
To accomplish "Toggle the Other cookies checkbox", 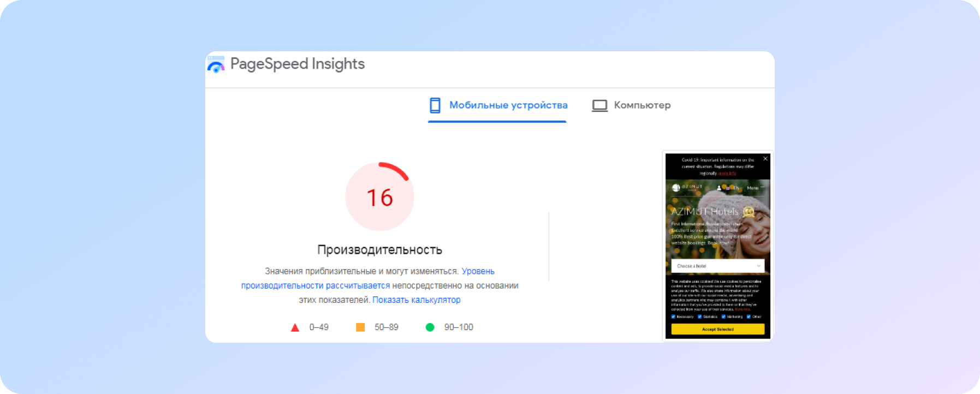I will pos(749,317).
